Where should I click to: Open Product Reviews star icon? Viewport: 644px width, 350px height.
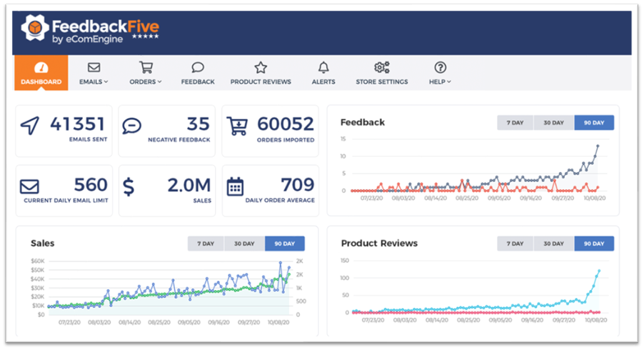[x=261, y=68]
